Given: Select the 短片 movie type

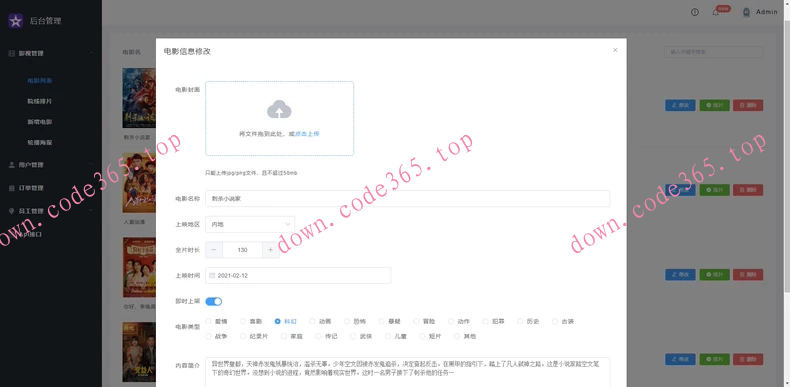Looking at the screenshot, I should pyautogui.click(x=431, y=336).
